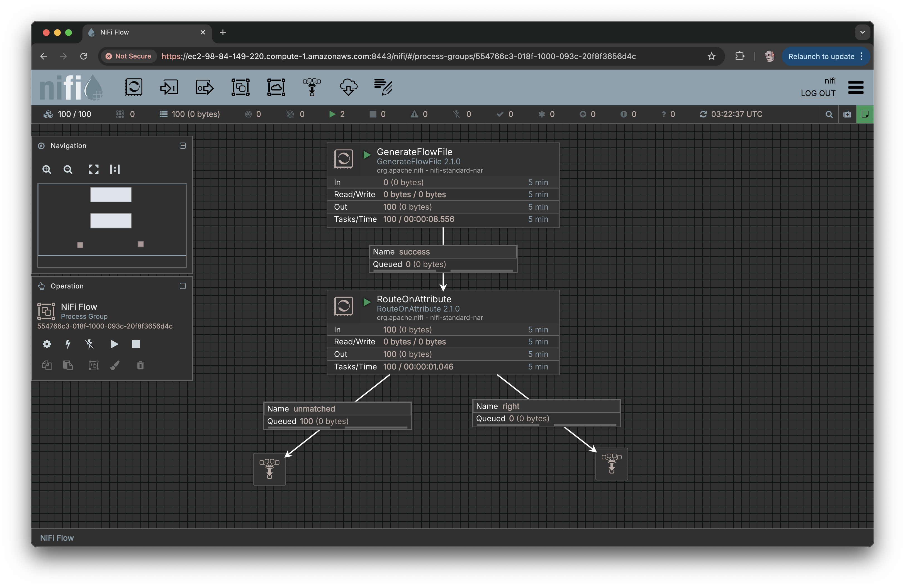Open the search magnifier in status bar
The width and height of the screenshot is (905, 588).
pyautogui.click(x=829, y=114)
